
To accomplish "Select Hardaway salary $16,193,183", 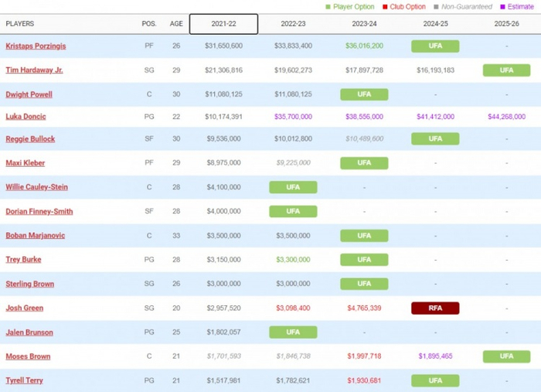I will click(x=435, y=70).
